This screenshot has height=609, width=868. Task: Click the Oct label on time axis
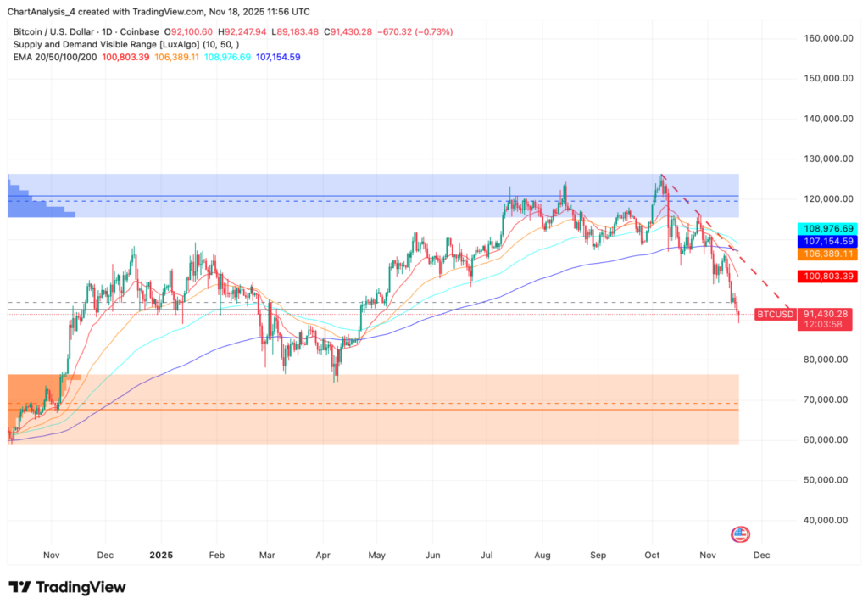click(653, 554)
